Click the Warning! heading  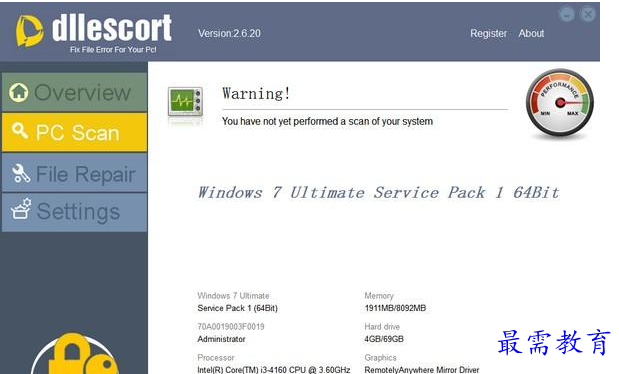256,94
